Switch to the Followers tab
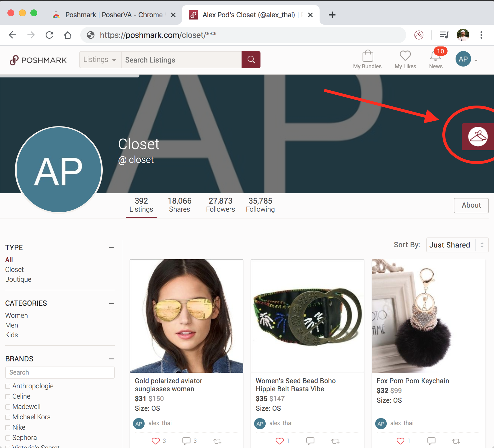 coord(220,205)
